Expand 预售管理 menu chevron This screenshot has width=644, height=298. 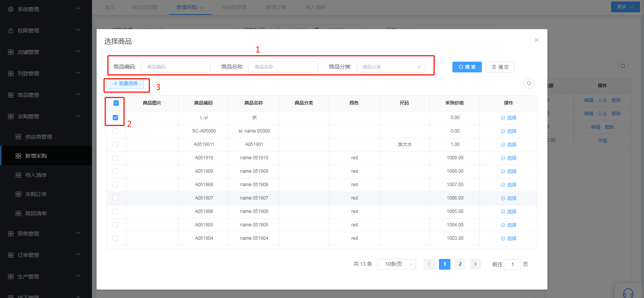click(x=78, y=233)
